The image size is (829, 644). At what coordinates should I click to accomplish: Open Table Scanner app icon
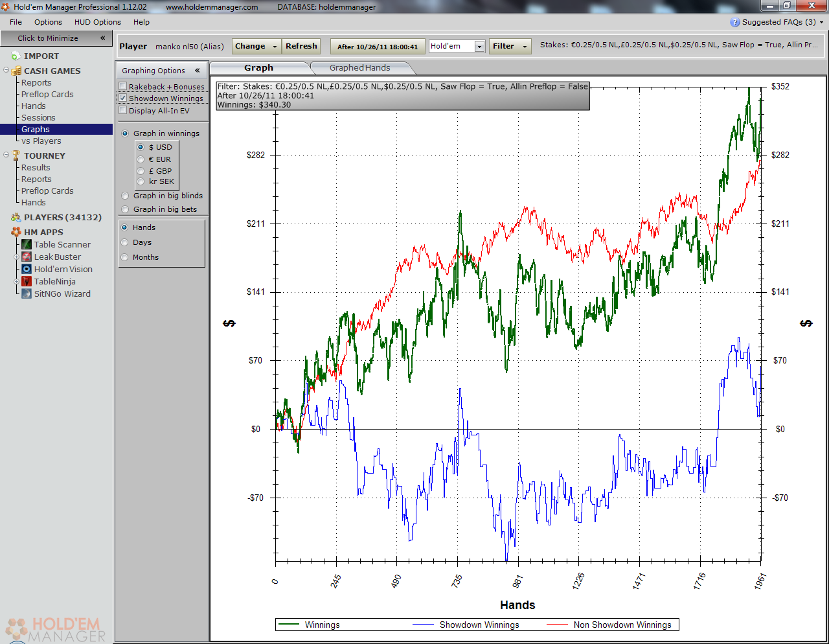point(27,244)
